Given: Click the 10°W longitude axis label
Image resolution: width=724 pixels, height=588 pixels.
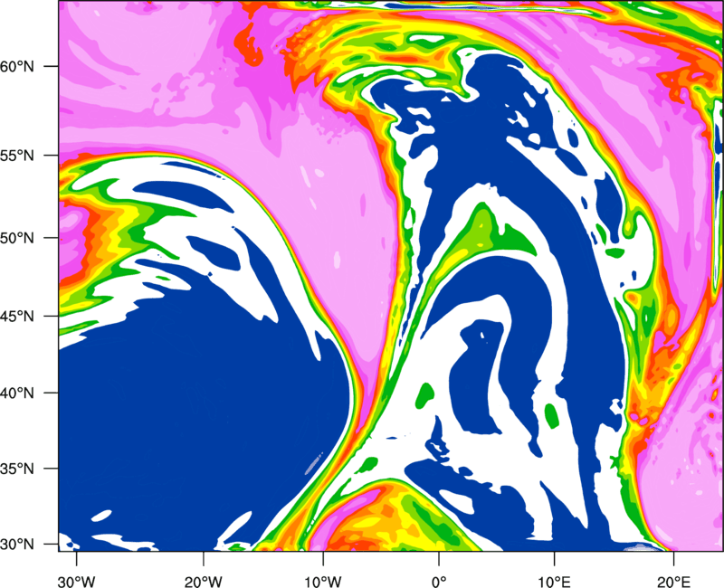Looking at the screenshot, I should [323, 582].
